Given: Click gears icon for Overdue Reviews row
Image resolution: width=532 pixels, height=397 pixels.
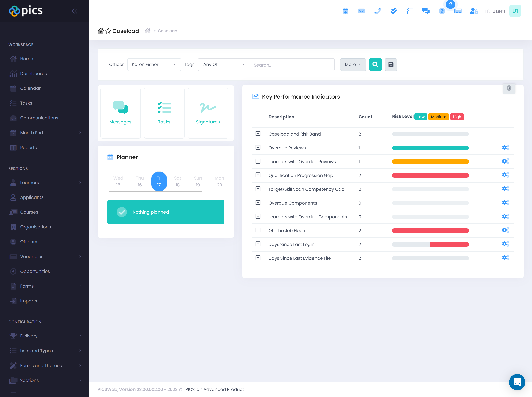Looking at the screenshot, I should [505, 147].
